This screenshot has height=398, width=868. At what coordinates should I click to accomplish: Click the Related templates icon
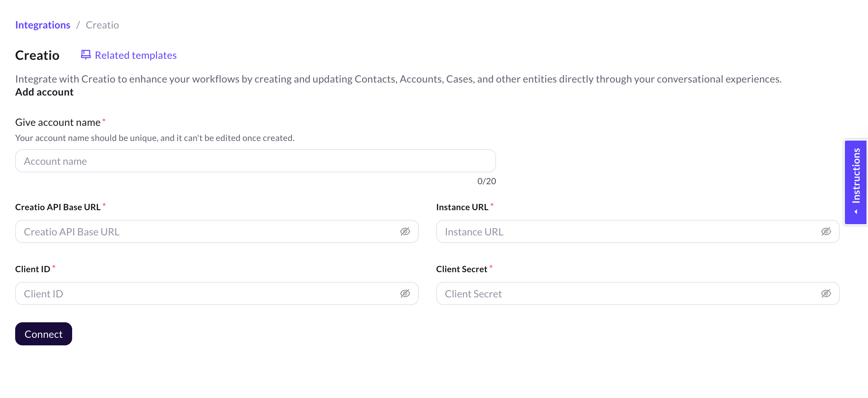[x=86, y=55]
